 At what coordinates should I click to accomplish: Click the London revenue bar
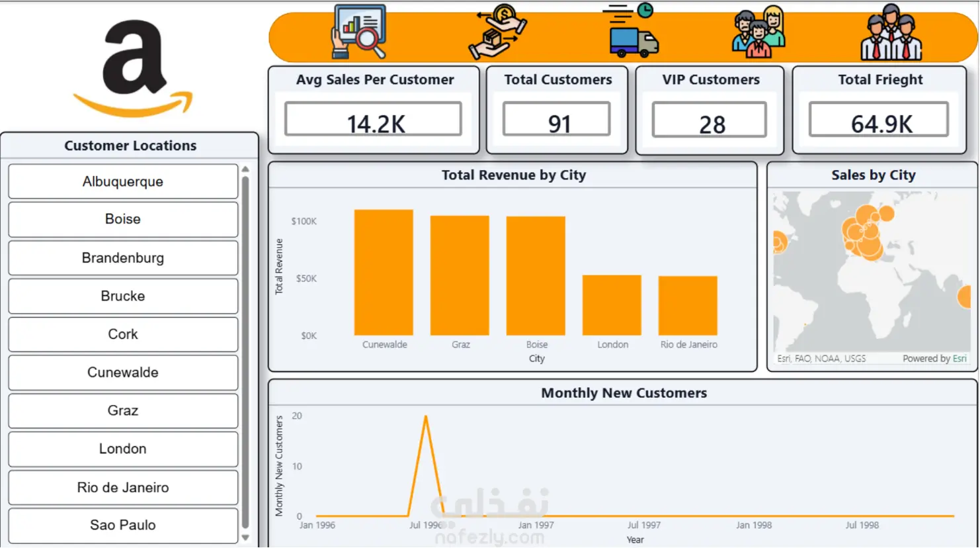(x=612, y=305)
